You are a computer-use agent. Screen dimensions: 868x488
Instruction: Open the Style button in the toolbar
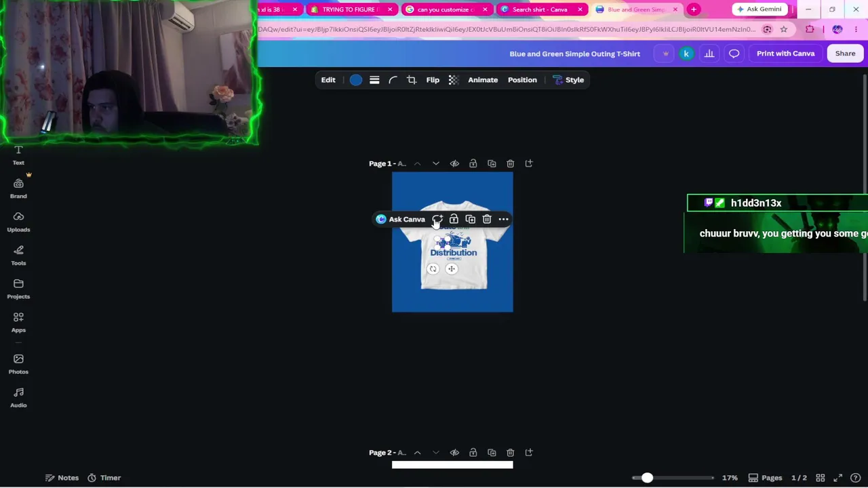click(568, 80)
